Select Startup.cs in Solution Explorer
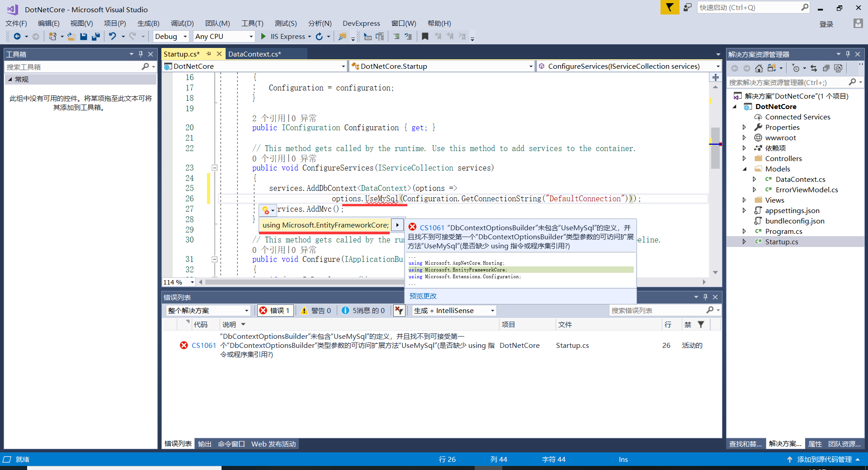 [782, 242]
